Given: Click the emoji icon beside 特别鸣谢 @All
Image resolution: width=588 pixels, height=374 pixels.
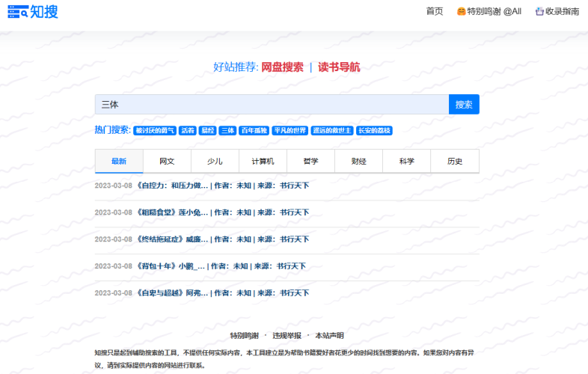Looking at the screenshot, I should pos(461,11).
